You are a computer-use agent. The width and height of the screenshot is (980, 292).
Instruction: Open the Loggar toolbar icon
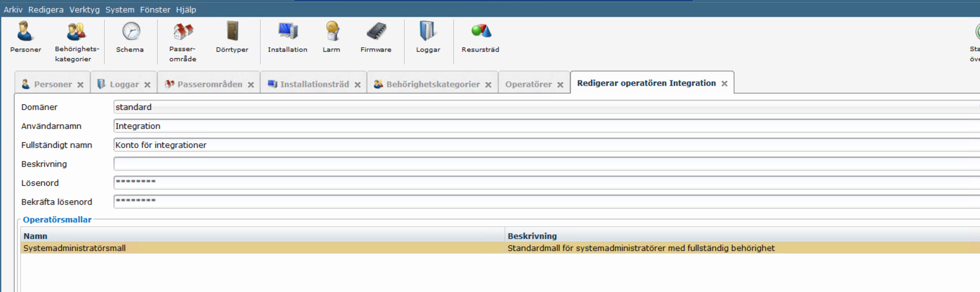coord(428,37)
